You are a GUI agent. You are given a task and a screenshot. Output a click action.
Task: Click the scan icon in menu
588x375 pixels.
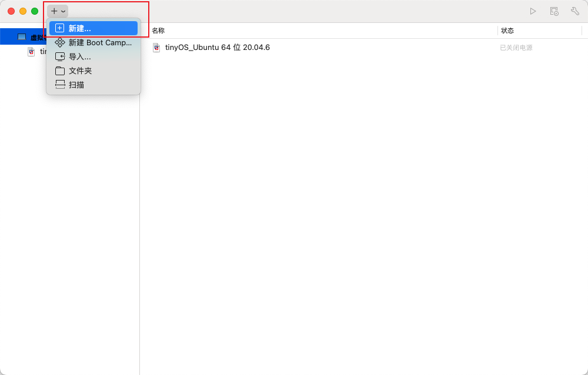click(59, 85)
